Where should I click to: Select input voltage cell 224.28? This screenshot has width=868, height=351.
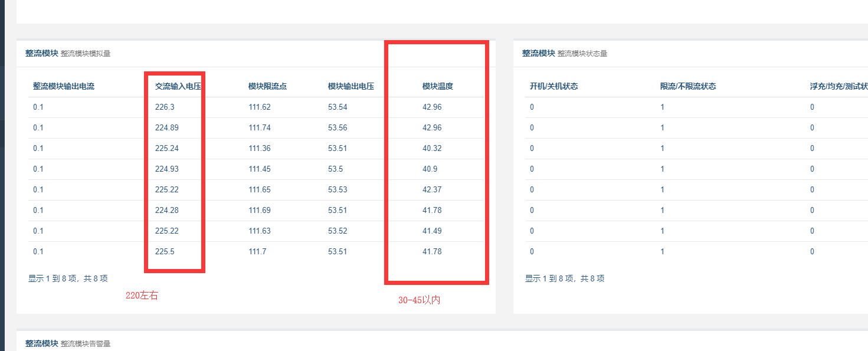pos(167,210)
